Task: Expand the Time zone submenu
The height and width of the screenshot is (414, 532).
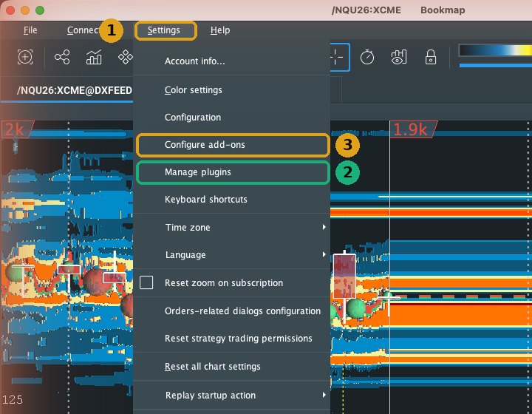Action: (232, 228)
